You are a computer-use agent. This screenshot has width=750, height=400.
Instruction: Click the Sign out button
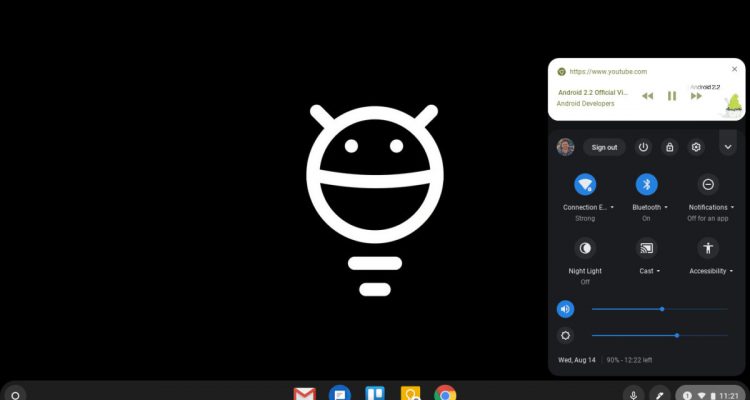tap(604, 147)
